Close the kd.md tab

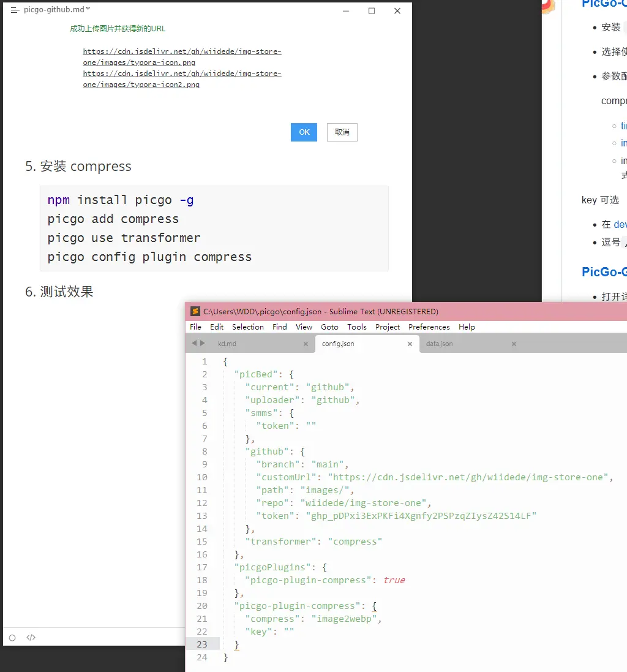[x=306, y=344]
